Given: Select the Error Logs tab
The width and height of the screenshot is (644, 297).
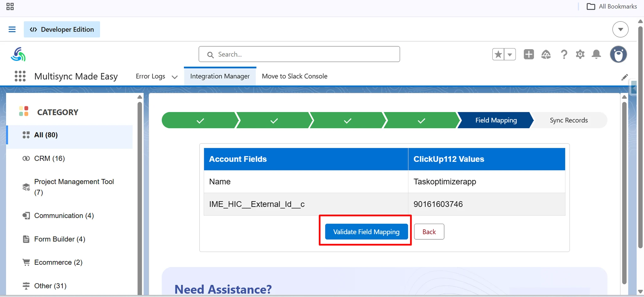Looking at the screenshot, I should (150, 76).
